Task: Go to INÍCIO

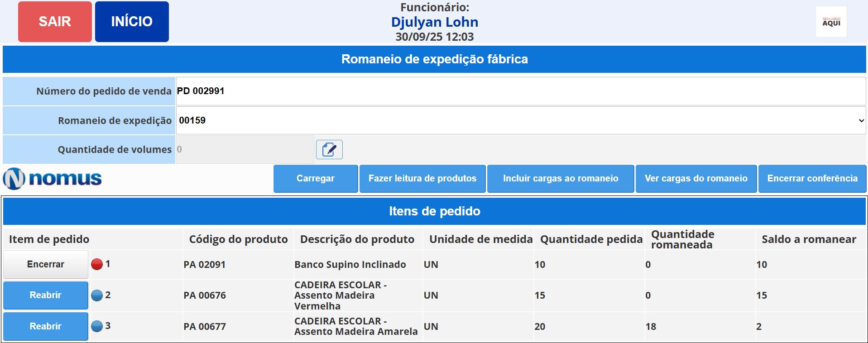Action: point(132,22)
